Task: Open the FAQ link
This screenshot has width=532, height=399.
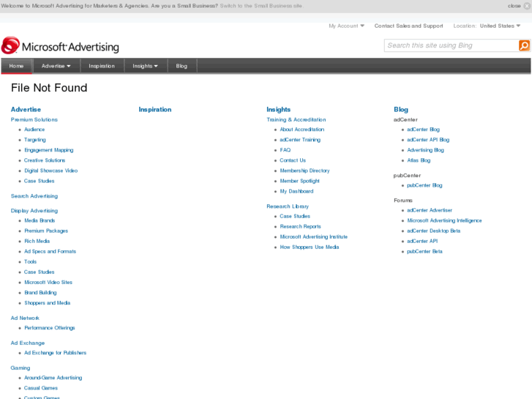Action: pyautogui.click(x=285, y=150)
